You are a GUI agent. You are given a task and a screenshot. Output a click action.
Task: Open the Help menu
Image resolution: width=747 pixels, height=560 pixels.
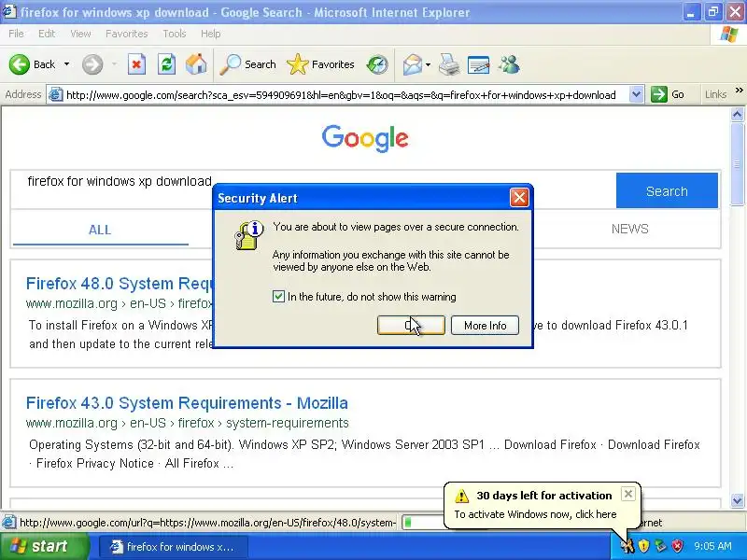(x=211, y=34)
